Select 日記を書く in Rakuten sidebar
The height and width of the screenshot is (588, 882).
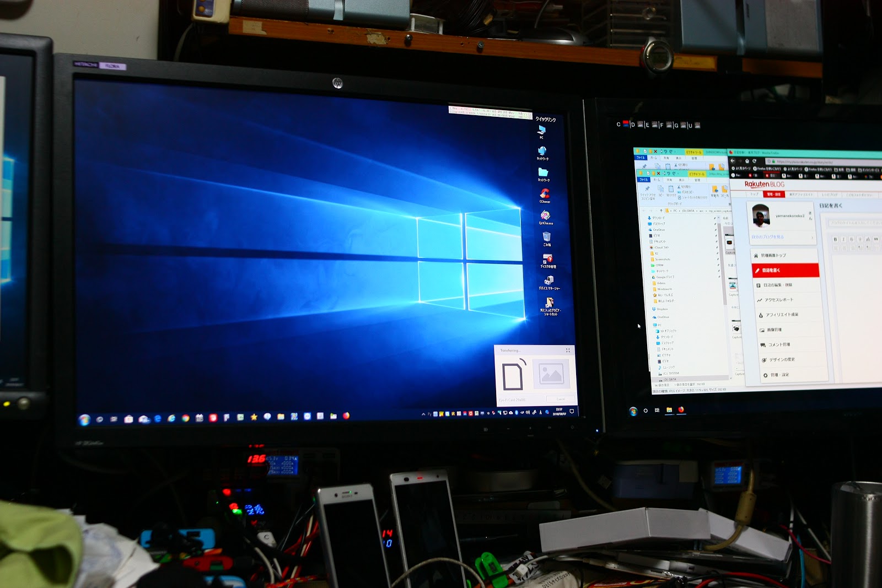(785, 271)
